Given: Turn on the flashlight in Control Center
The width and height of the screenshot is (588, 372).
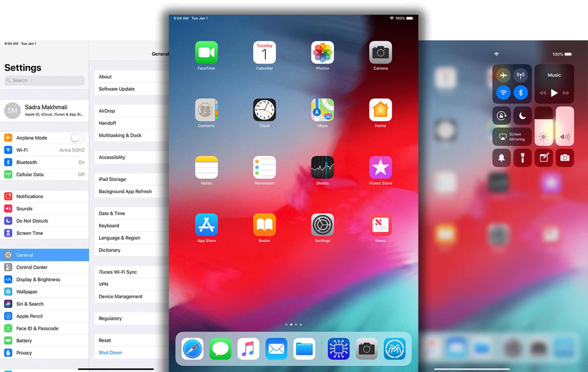Looking at the screenshot, I should tap(522, 158).
